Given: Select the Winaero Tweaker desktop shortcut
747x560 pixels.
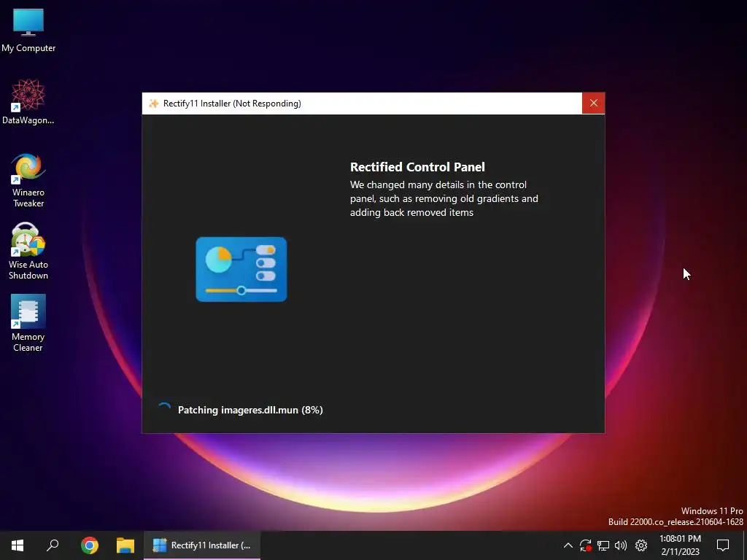Looking at the screenshot, I should (x=28, y=180).
